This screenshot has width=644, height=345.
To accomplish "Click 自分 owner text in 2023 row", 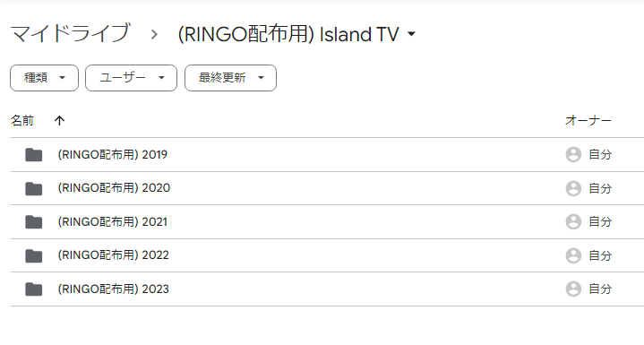I will (x=600, y=289).
